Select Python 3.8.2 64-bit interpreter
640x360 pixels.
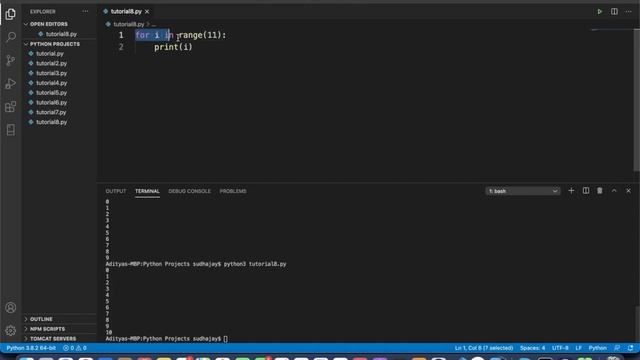pyautogui.click(x=31, y=348)
